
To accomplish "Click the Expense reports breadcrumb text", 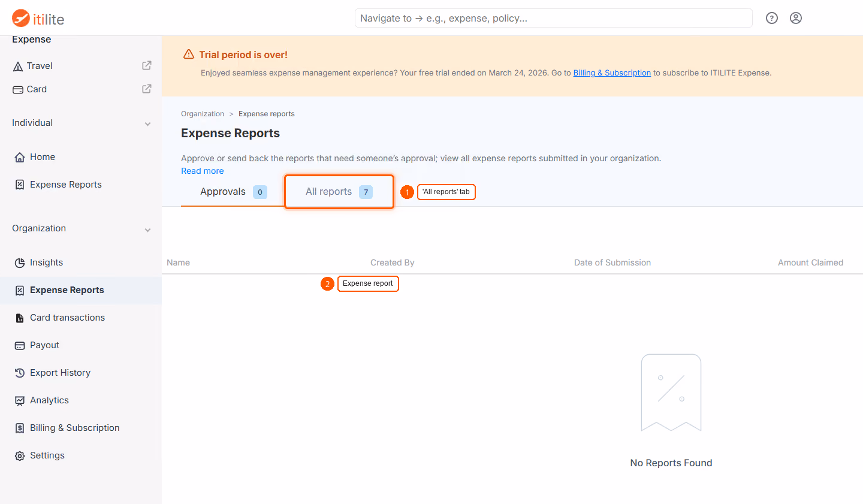I will pos(267,114).
